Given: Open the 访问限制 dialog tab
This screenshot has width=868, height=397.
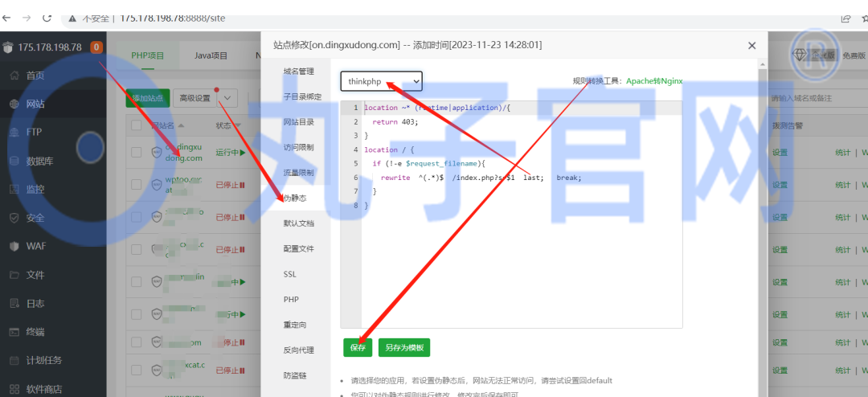Looking at the screenshot, I should 298,147.
